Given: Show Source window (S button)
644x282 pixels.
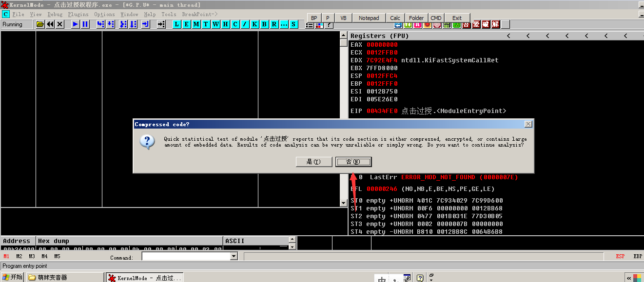Looking at the screenshot, I should [293, 24].
